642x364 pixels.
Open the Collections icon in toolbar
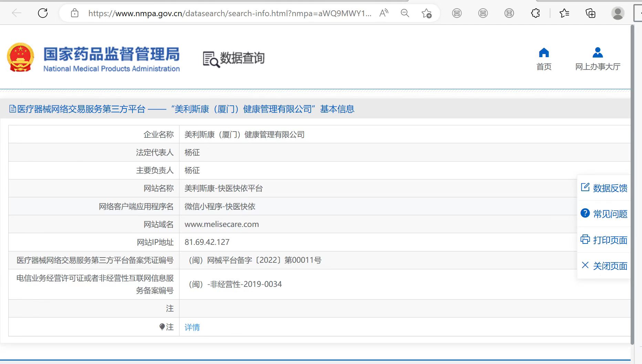pos(590,13)
